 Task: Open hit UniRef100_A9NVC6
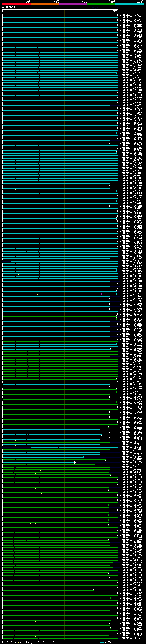131,55
